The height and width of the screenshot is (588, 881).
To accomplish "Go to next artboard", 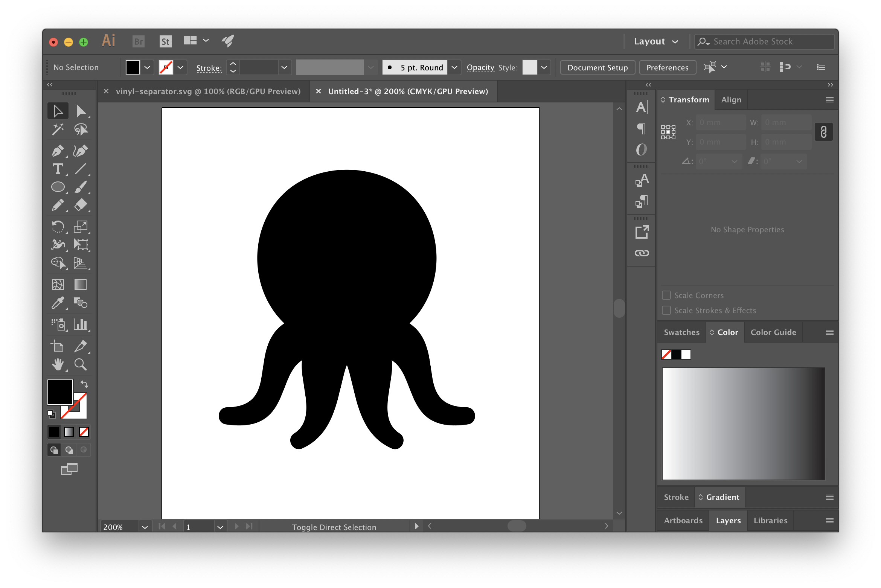I will tap(236, 526).
